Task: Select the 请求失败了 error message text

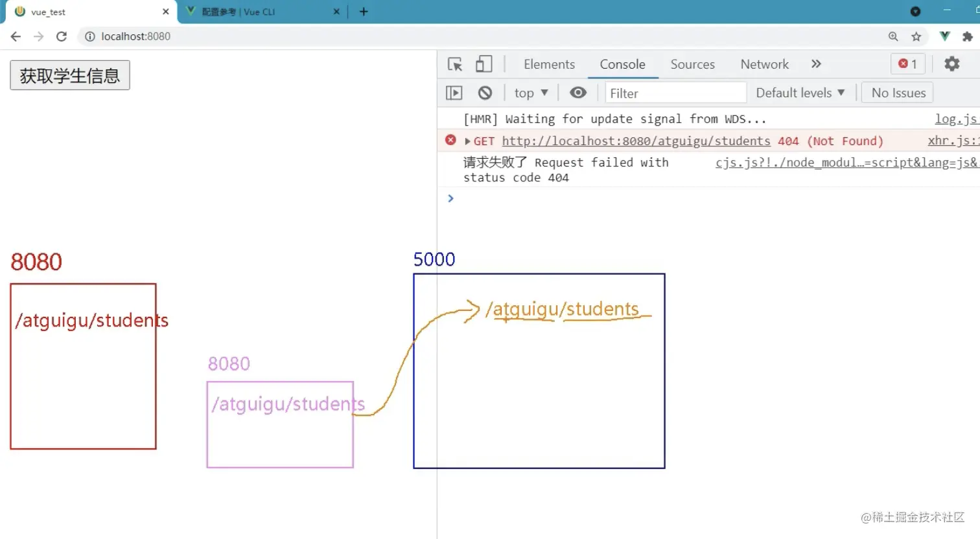Action: coord(566,170)
